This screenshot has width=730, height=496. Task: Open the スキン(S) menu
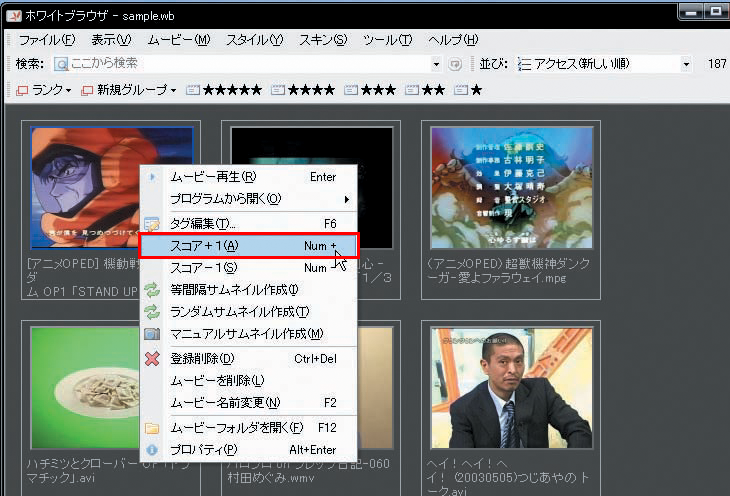323,40
